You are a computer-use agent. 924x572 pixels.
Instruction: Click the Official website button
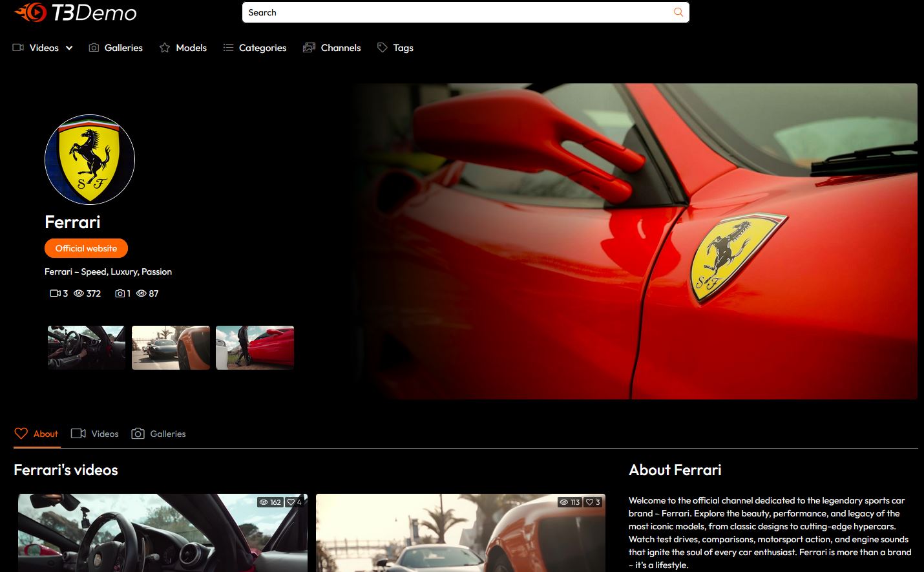[86, 248]
